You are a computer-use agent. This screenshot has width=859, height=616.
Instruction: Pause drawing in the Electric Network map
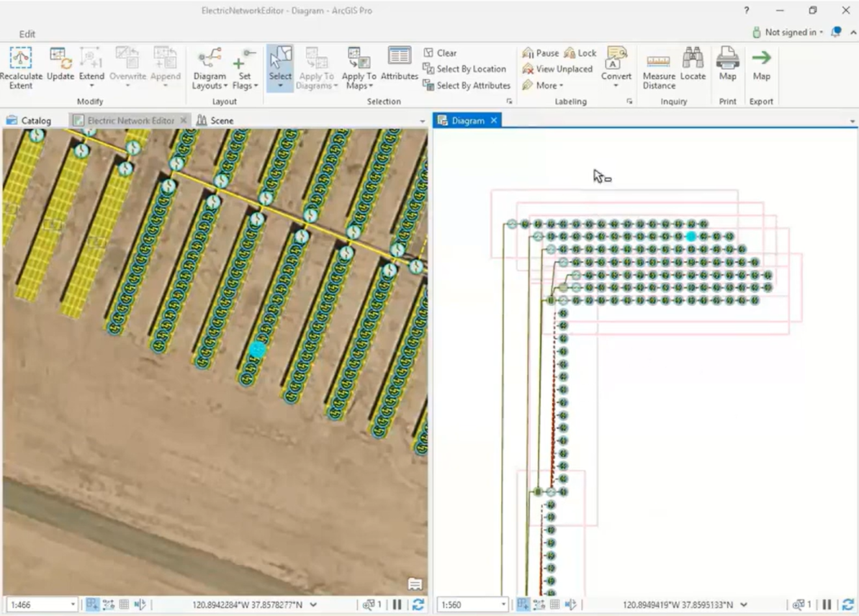tap(397, 605)
